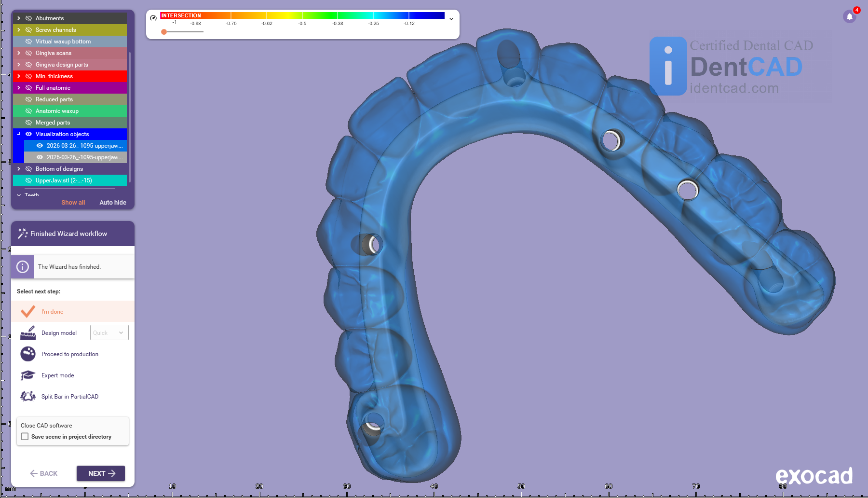868x498 pixels.
Task: Toggle visibility of Min. thickness layer
Action: (28, 76)
